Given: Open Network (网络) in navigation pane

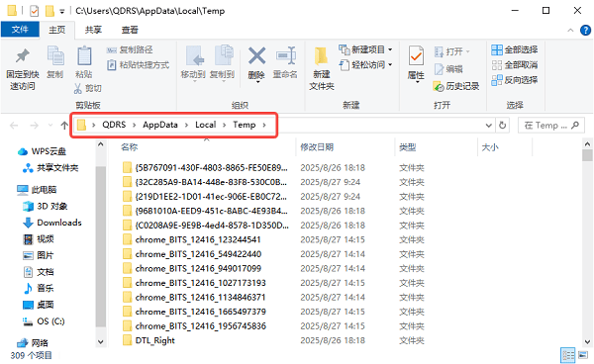Looking at the screenshot, I should pos(33,343).
